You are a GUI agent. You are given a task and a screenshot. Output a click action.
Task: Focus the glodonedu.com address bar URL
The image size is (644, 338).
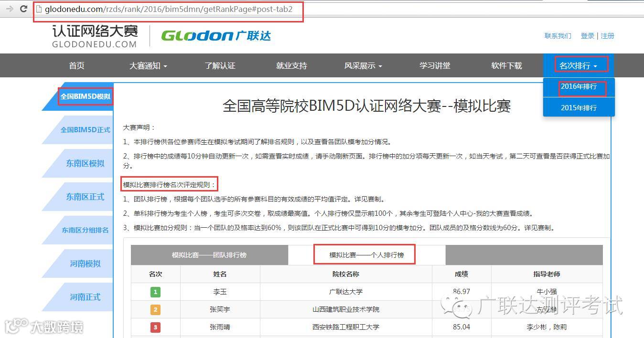(x=169, y=9)
